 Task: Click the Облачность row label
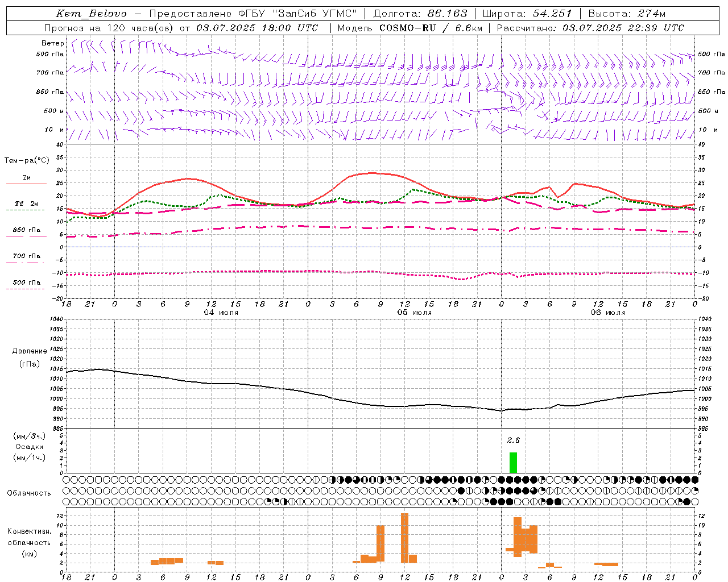pyautogui.click(x=29, y=493)
